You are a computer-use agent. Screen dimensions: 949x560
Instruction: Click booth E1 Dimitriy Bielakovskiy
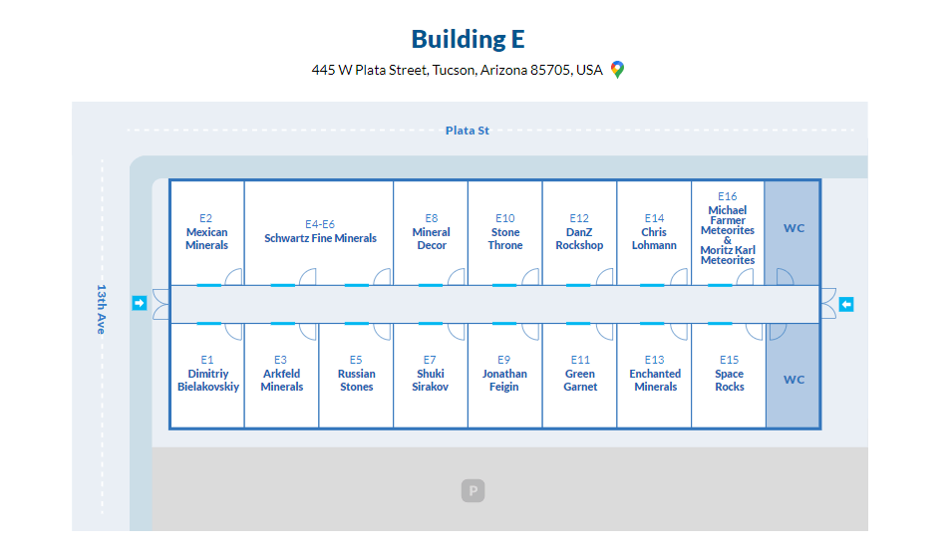click(207, 374)
